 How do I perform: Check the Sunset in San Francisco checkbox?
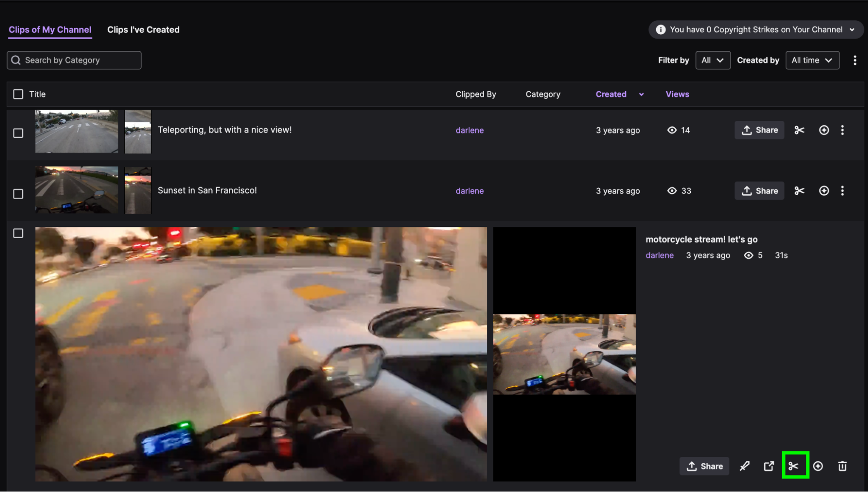click(18, 194)
